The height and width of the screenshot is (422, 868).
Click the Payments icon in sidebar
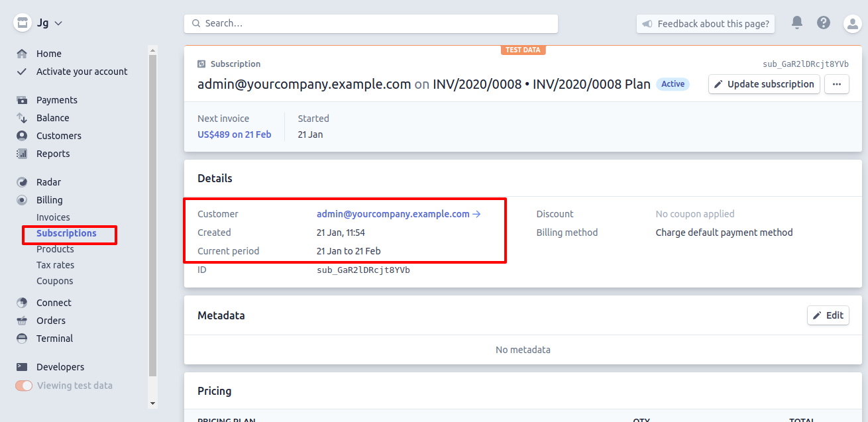22,100
